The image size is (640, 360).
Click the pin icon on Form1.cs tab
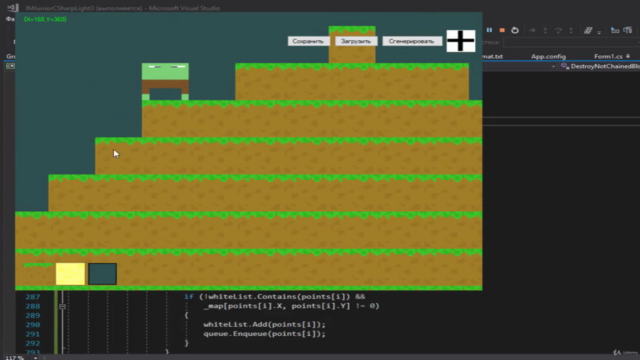[x=628, y=56]
